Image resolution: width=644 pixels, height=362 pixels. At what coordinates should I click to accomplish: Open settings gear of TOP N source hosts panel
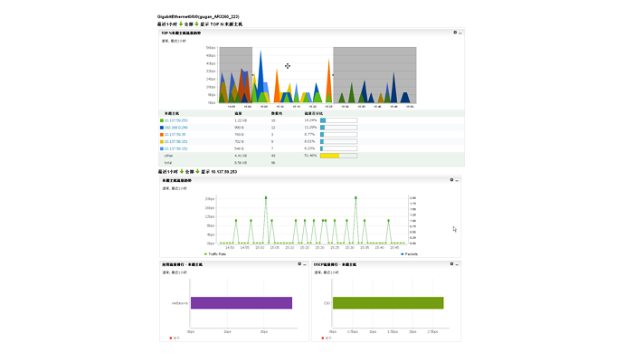coord(454,33)
